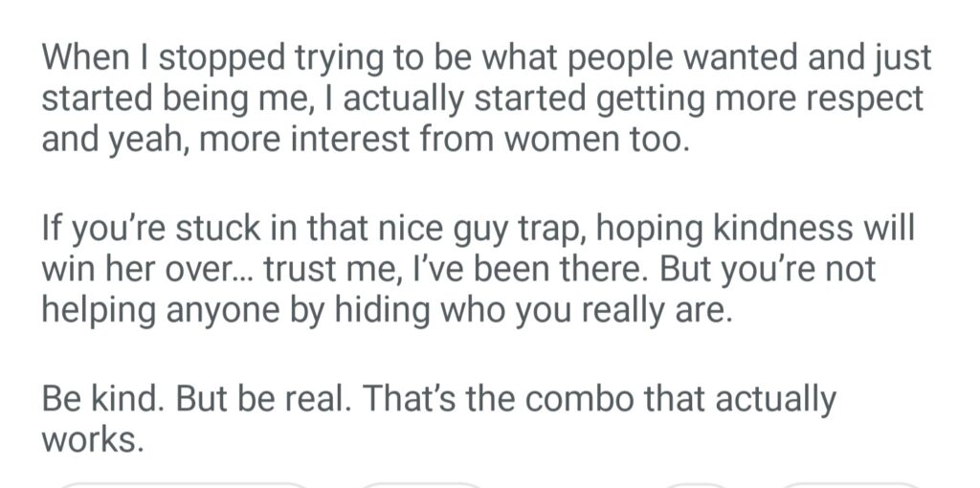Click the final word "works."
This screenshot has width=980, height=488.
coord(93,440)
